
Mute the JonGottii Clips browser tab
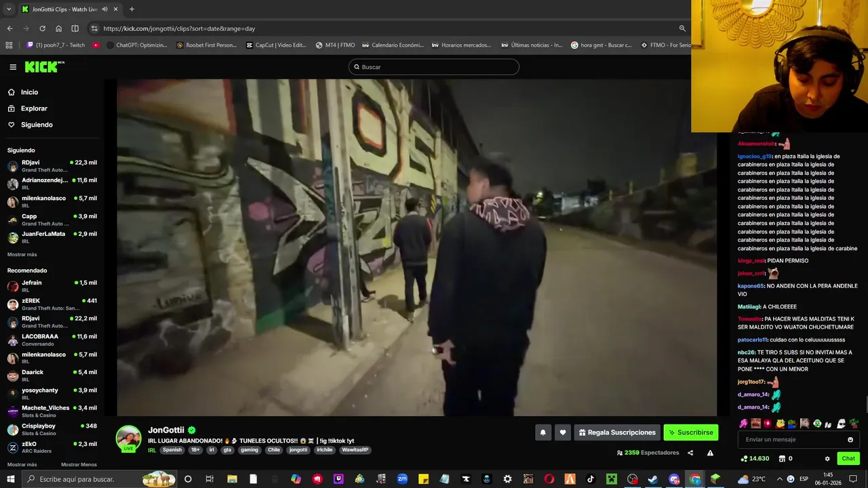tap(104, 9)
